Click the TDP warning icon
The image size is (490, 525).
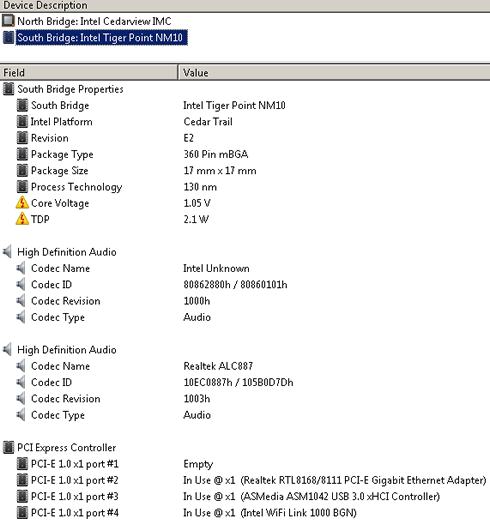point(22,219)
